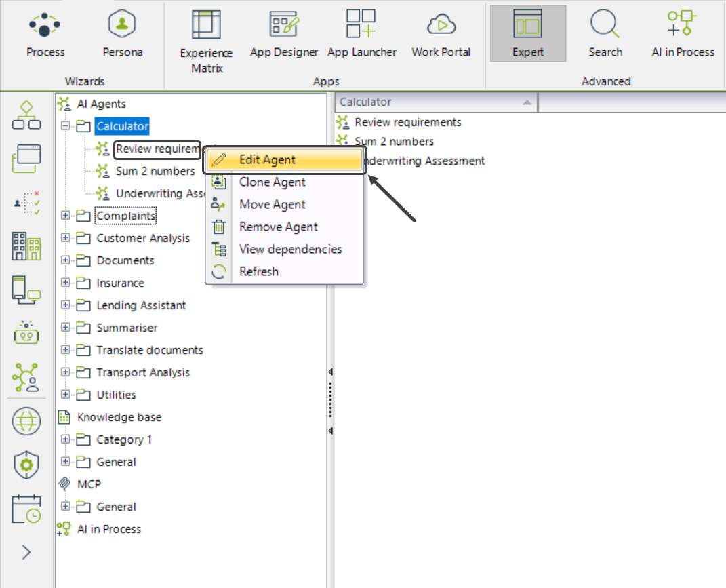Expand the Lending Assistant folder
This screenshot has width=726, height=588.
click(x=66, y=305)
